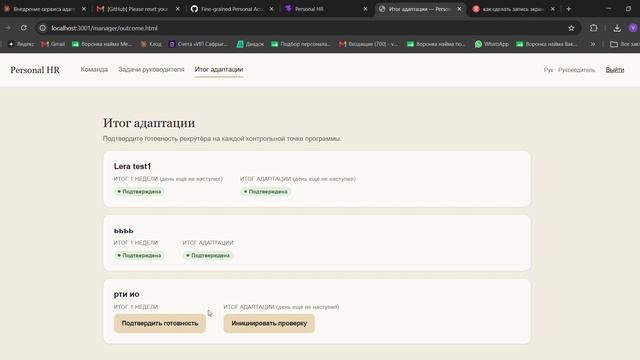The width and height of the screenshot is (640, 360).
Task: Click the page title 'Итог адаптации'
Action: coord(149,123)
